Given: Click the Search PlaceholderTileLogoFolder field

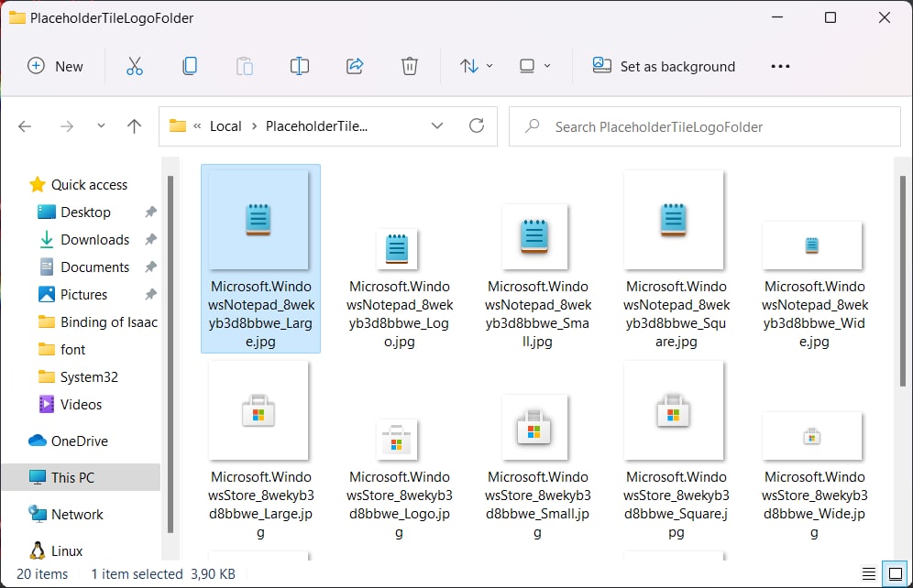Looking at the screenshot, I should tap(705, 126).
